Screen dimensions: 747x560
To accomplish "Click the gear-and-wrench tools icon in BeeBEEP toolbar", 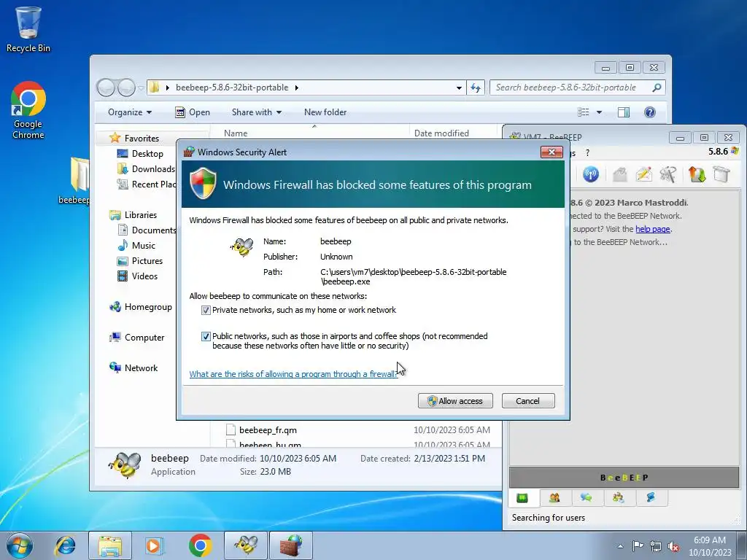I will pos(668,174).
